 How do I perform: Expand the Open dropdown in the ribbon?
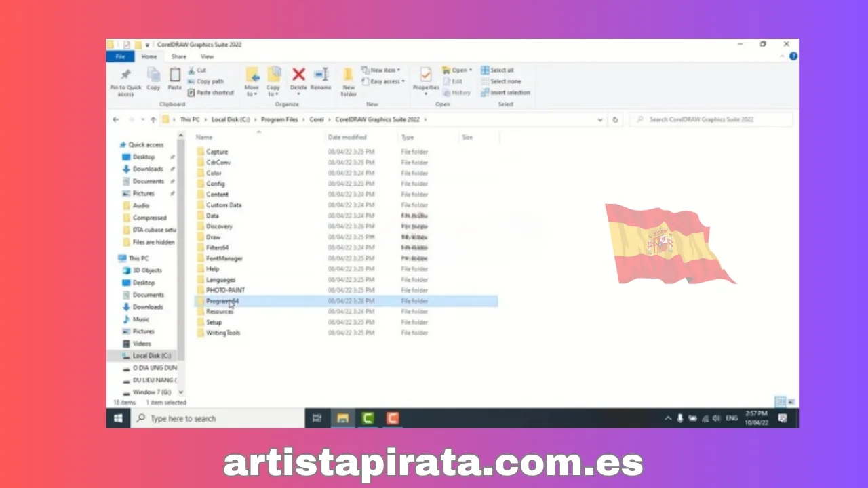(456, 70)
